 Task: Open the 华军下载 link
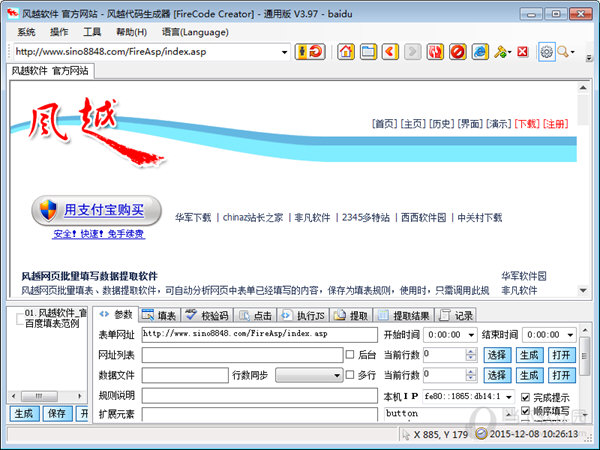193,218
